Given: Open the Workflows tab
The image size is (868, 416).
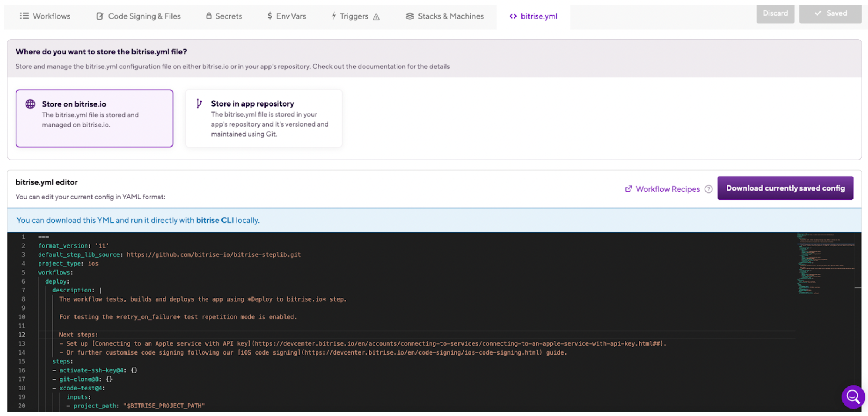Looking at the screenshot, I should click(x=45, y=16).
